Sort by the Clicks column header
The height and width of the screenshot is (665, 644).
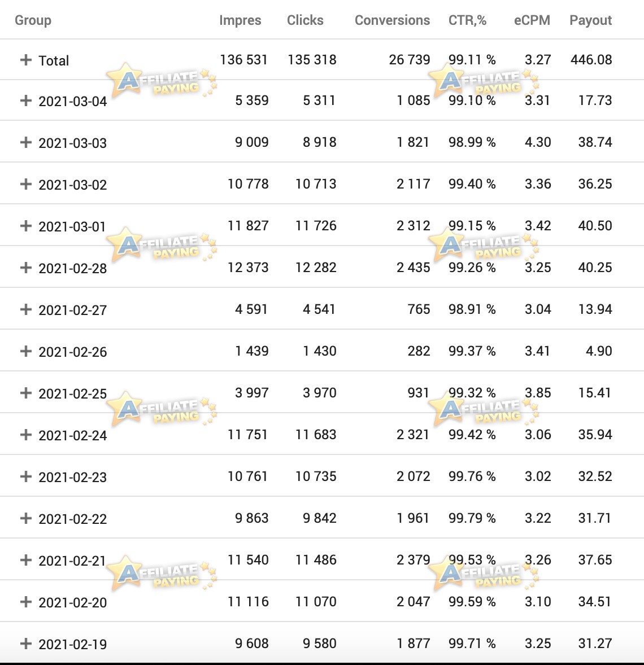(305, 20)
